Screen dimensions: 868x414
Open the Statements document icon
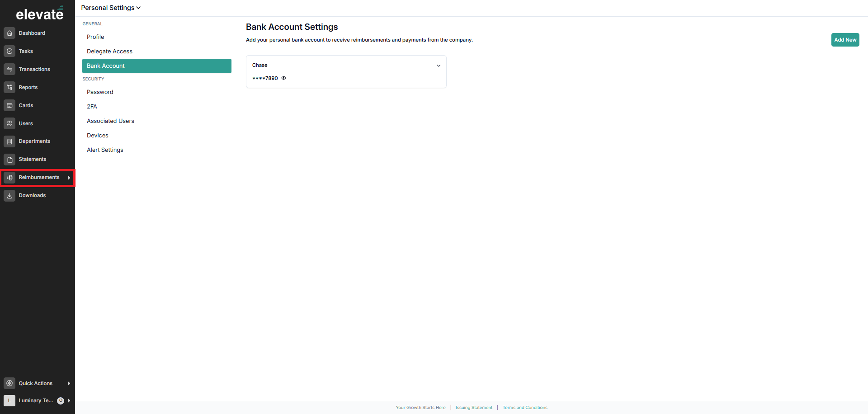click(9, 160)
